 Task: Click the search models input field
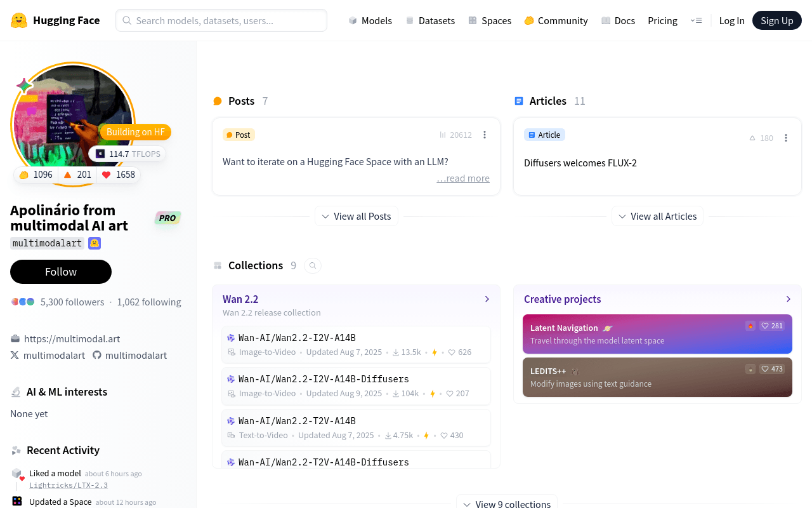(221, 20)
